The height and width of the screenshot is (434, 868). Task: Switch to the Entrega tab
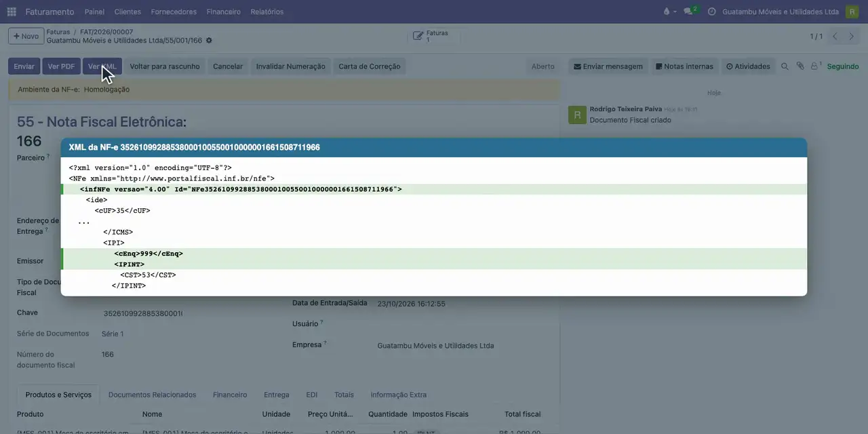pos(277,395)
